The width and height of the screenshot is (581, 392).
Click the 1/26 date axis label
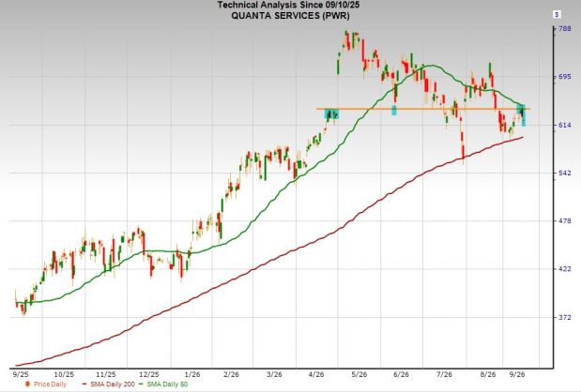(x=192, y=374)
